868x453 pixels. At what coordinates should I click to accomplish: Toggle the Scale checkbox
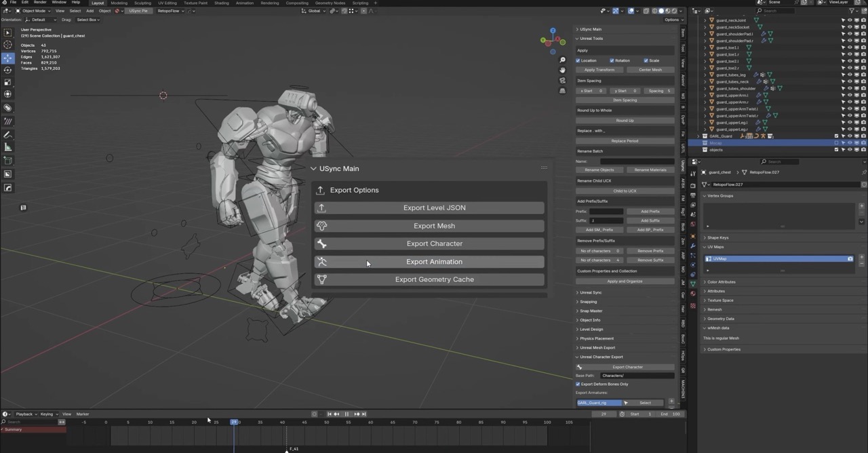click(x=646, y=60)
